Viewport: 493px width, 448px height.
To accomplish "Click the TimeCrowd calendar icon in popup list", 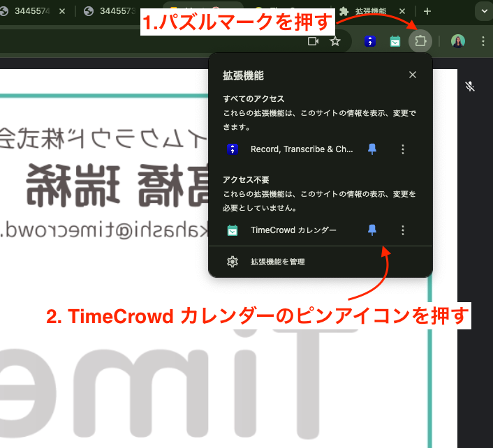I will click(233, 230).
